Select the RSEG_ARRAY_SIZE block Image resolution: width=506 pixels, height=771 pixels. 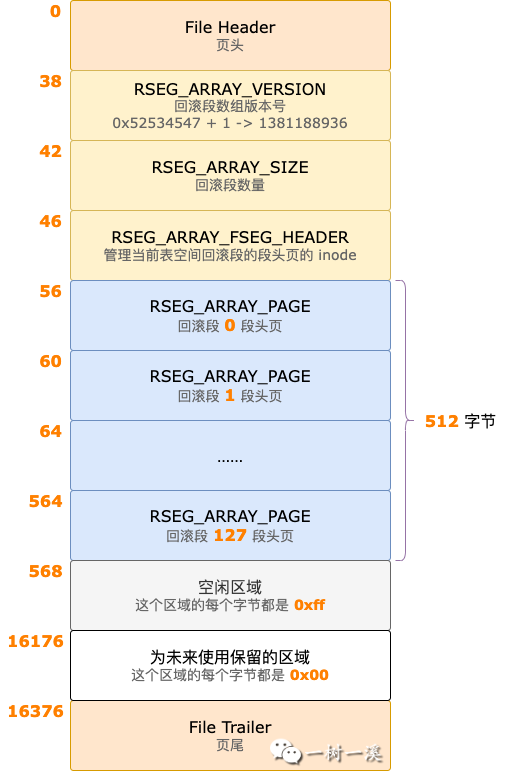[x=230, y=176]
